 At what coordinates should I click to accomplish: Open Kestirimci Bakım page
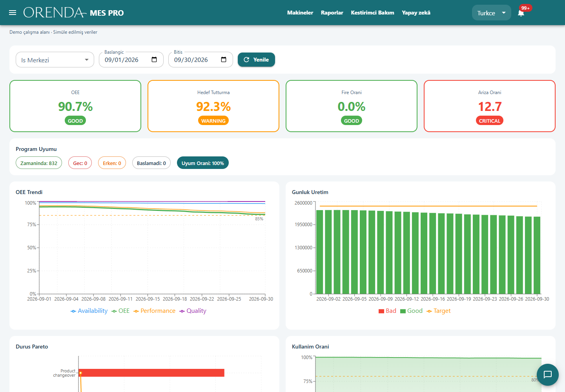coord(372,13)
